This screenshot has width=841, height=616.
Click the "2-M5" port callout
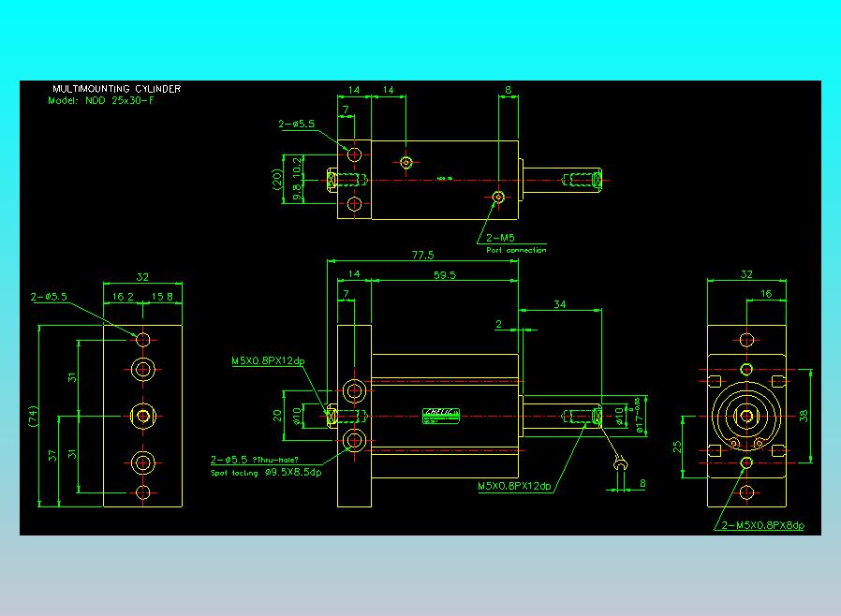[500, 238]
